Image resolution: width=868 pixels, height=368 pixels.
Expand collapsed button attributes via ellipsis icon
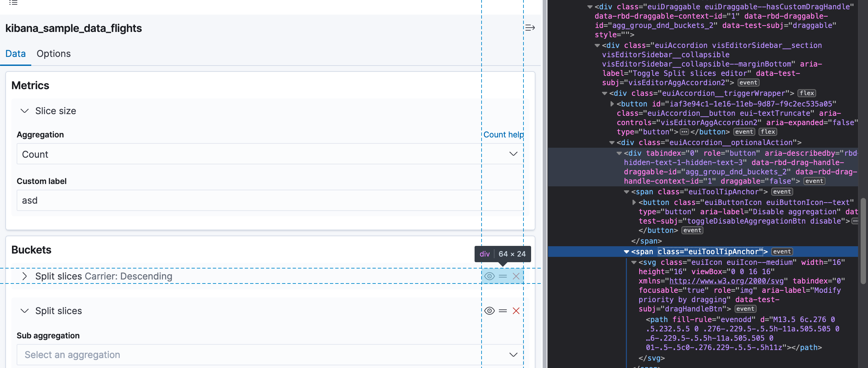click(684, 132)
